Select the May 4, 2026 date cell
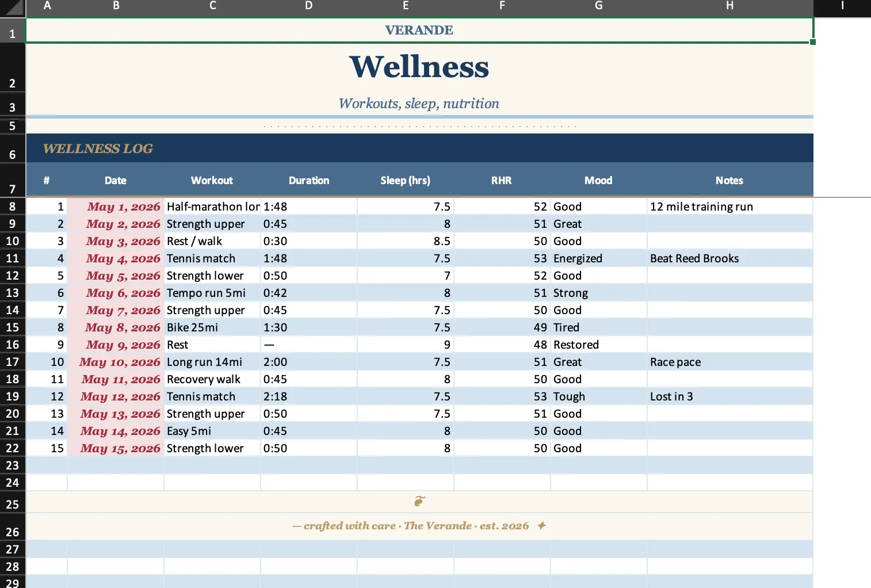 (116, 258)
